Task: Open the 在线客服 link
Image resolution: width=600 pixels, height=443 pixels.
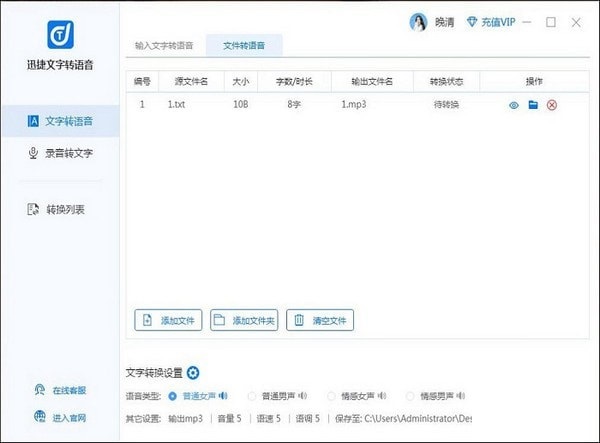Action: point(69,390)
